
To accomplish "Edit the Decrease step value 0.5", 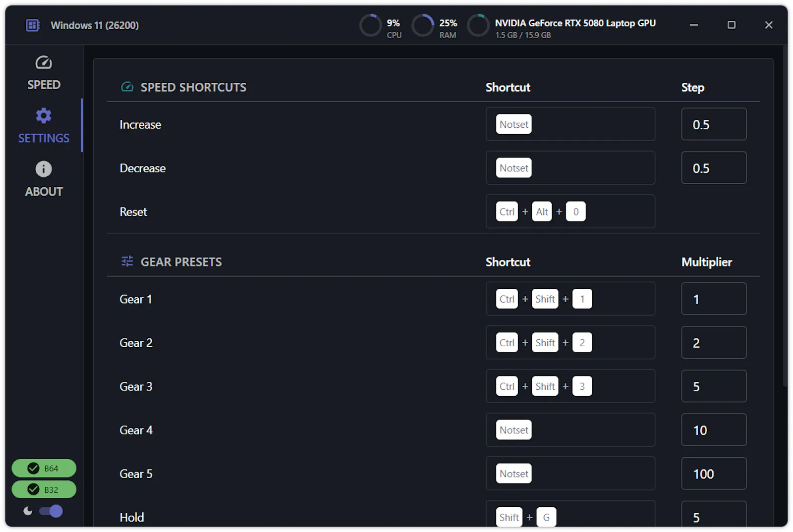I will [714, 168].
